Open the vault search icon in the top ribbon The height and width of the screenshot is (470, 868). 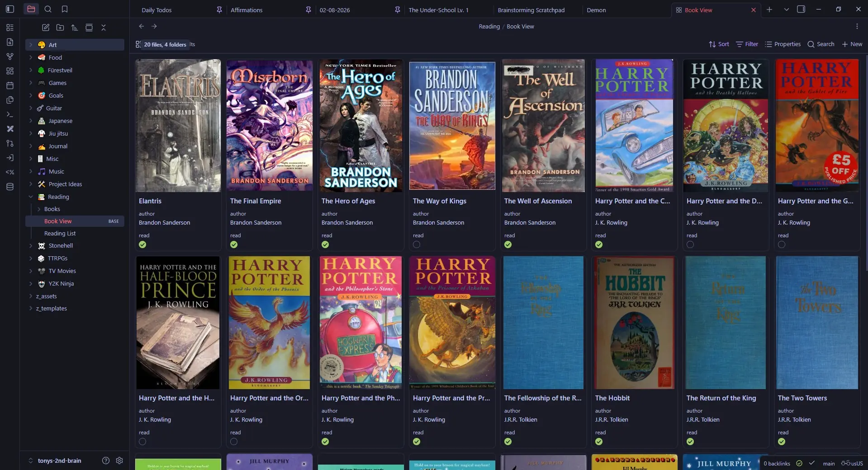click(x=48, y=9)
